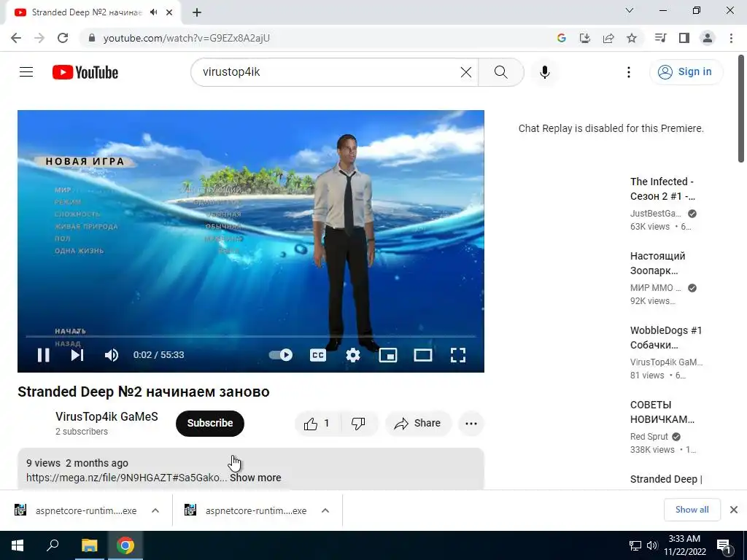747x560 pixels.
Task: Close the downloads bar
Action: point(734,510)
